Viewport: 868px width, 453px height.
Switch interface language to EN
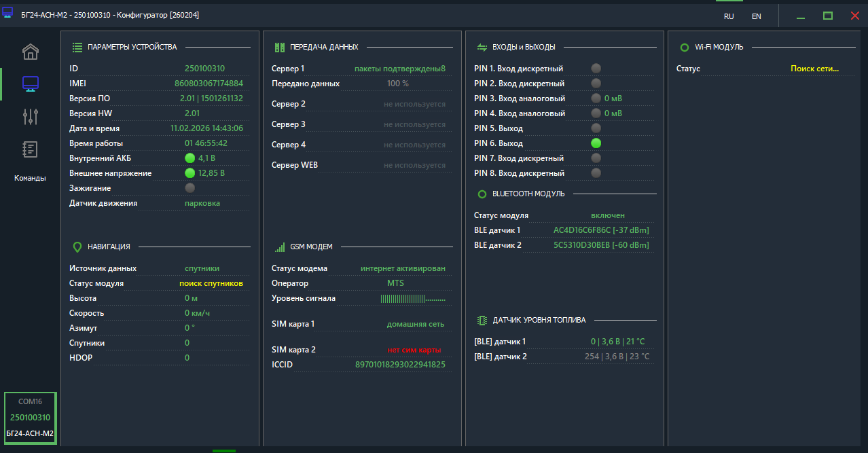point(756,16)
